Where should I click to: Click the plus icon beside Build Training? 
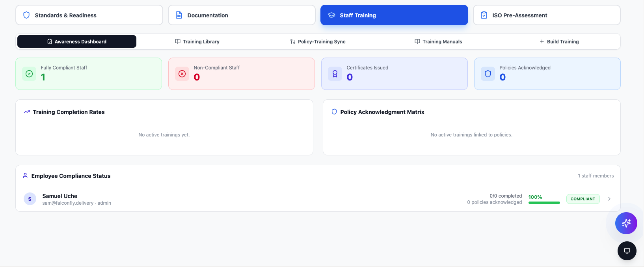tap(542, 41)
